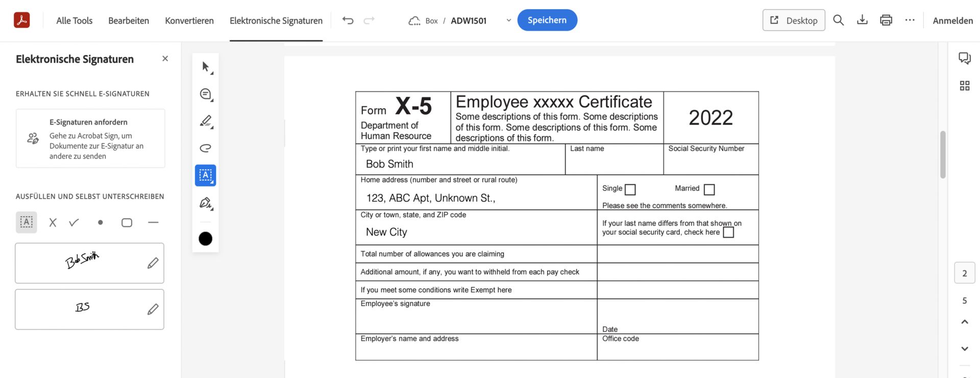Print the document
Viewport: 980px width, 378px height.
click(886, 20)
